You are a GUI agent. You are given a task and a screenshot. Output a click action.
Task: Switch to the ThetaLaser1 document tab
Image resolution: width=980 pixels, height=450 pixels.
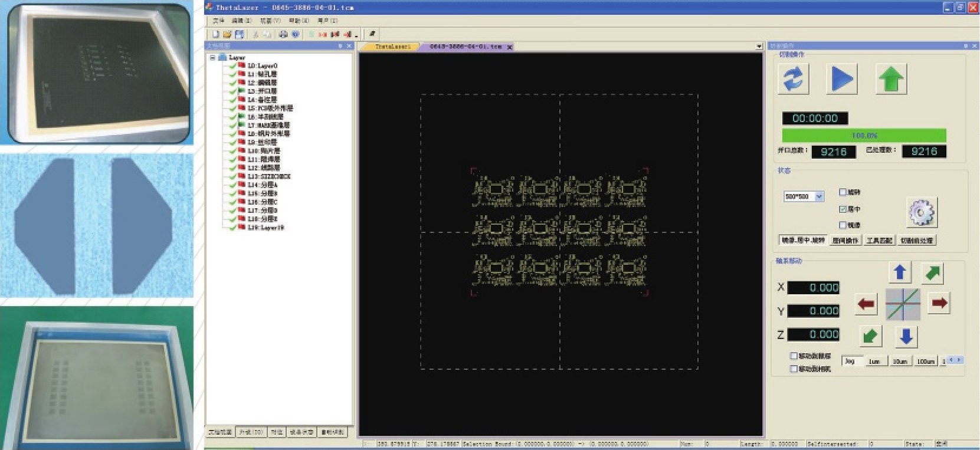point(392,46)
